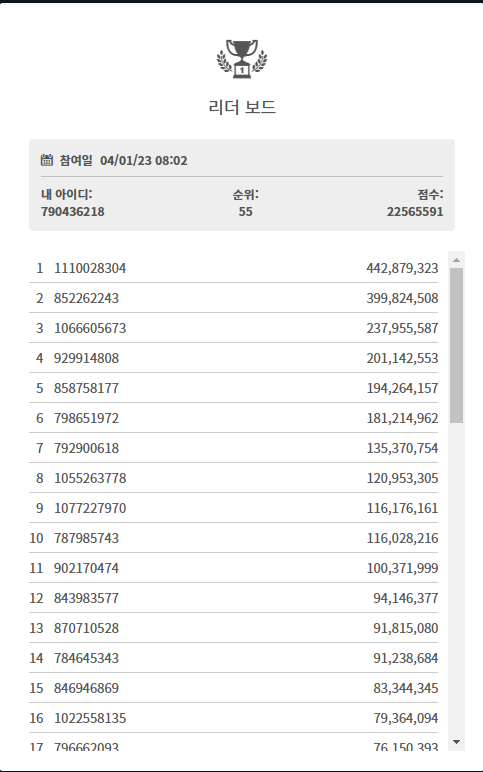Select rank 5 player 858758177

(x=87, y=388)
